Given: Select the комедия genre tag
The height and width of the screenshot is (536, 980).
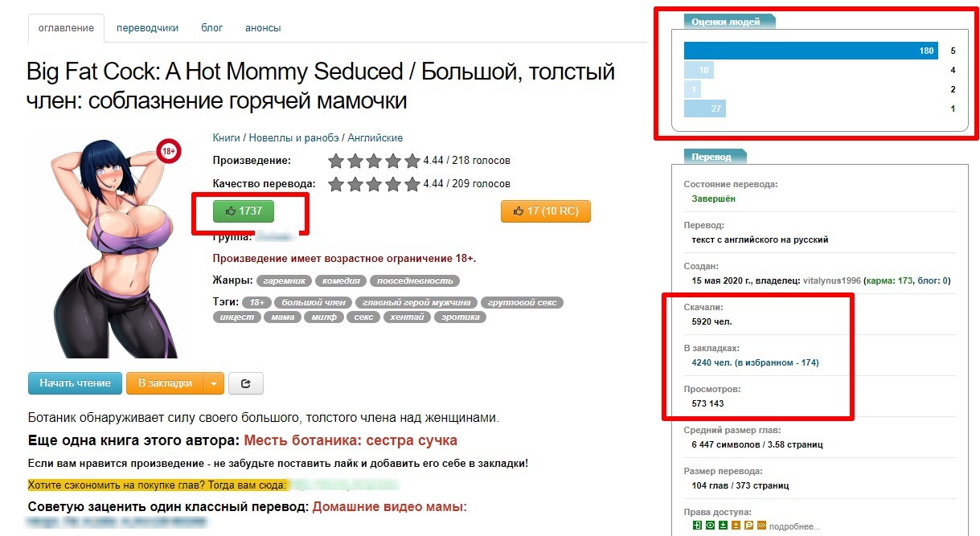Looking at the screenshot, I should (341, 280).
